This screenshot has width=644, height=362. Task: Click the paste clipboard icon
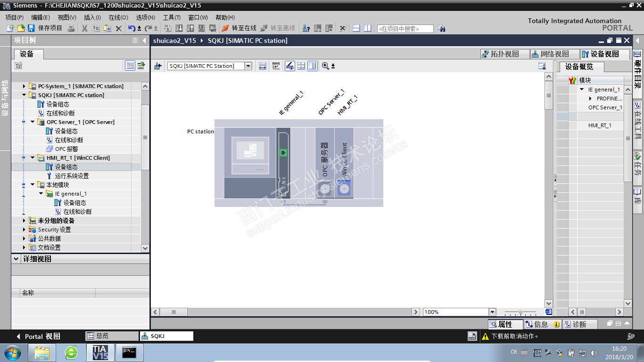tap(107, 28)
